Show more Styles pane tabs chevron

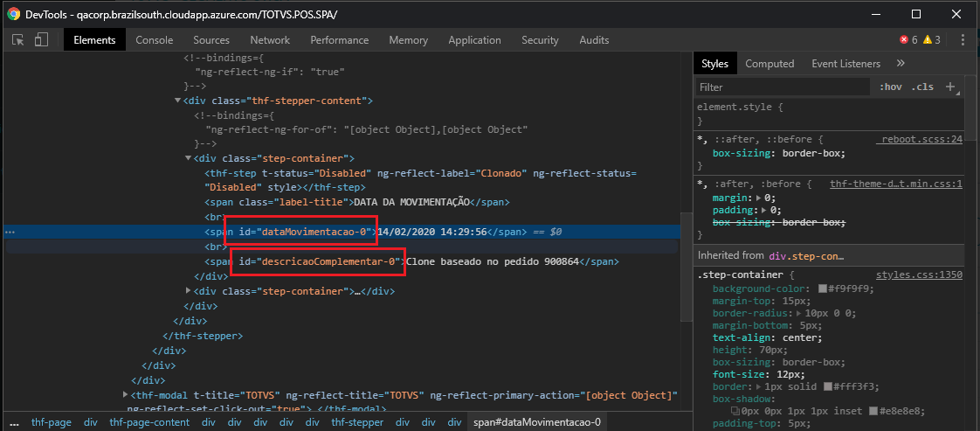(901, 64)
